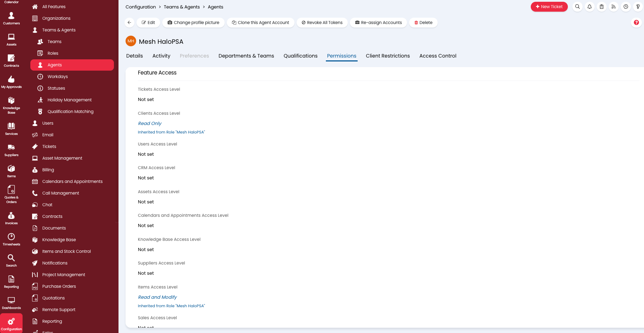The height and width of the screenshot is (333, 644).
Task: Open the feed icon in the top bar
Action: [x=614, y=7]
